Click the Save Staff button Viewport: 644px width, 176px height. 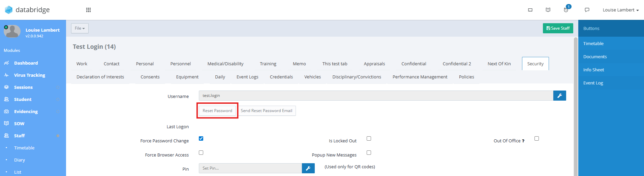point(558,28)
